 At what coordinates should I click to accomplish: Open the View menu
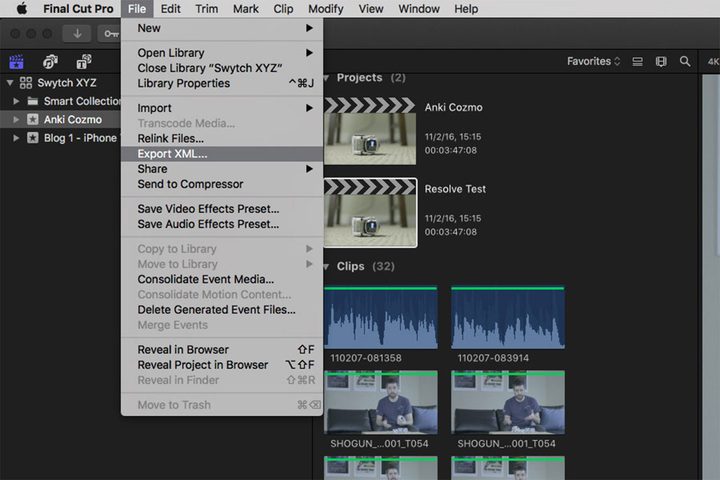371,9
